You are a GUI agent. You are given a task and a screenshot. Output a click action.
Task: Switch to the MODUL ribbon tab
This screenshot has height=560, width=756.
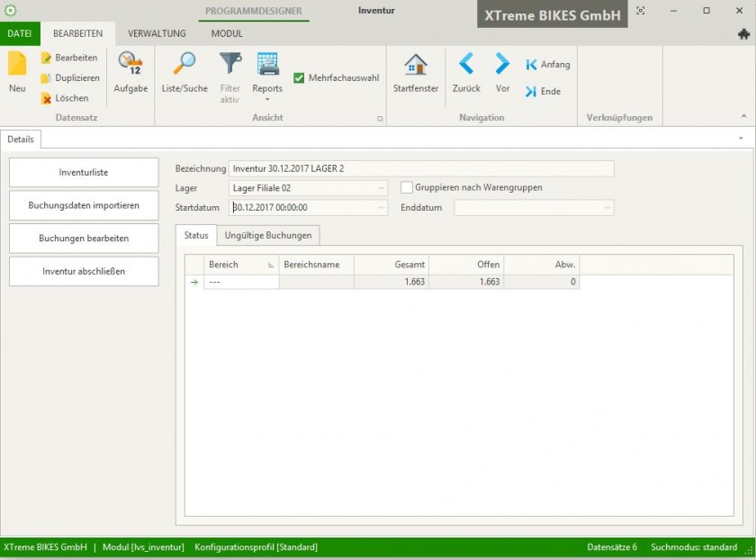click(227, 34)
